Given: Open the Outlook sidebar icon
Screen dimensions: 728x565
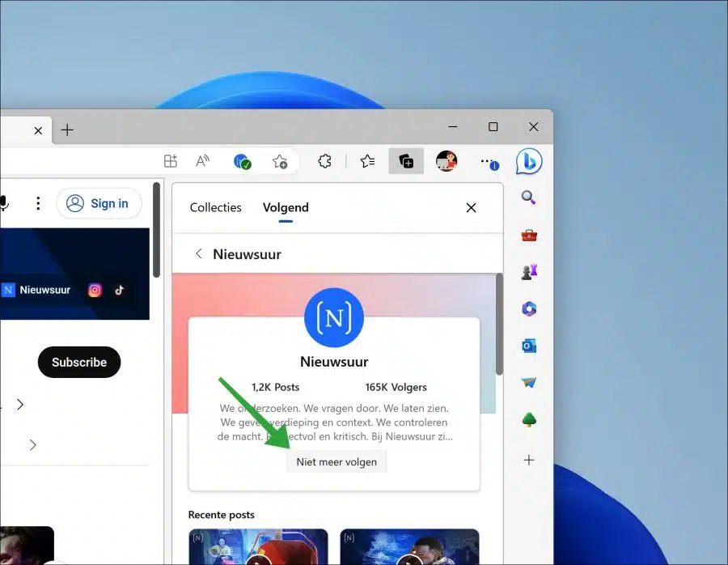Looking at the screenshot, I should (x=529, y=346).
